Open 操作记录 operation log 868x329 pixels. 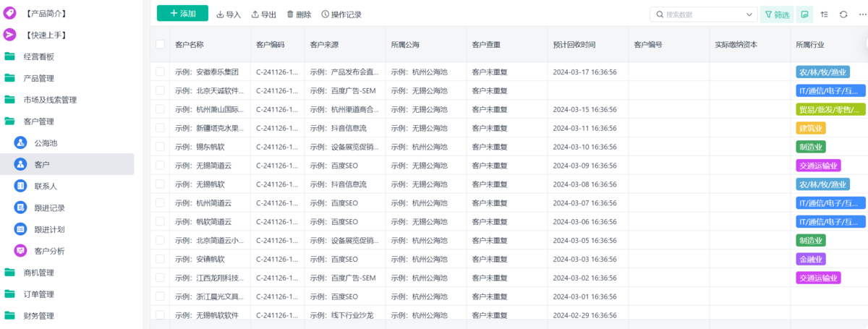pos(341,14)
